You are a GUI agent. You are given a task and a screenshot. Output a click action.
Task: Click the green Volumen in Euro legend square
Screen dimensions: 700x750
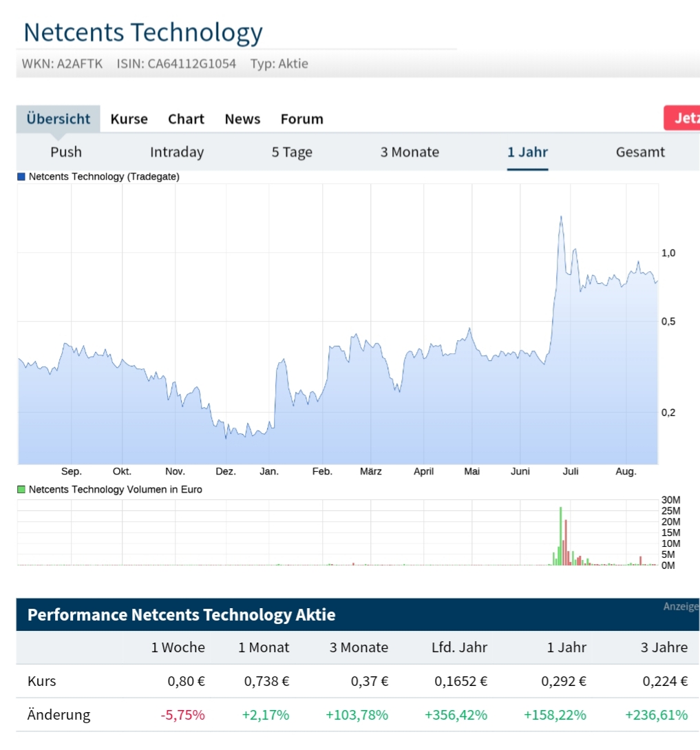point(21,490)
